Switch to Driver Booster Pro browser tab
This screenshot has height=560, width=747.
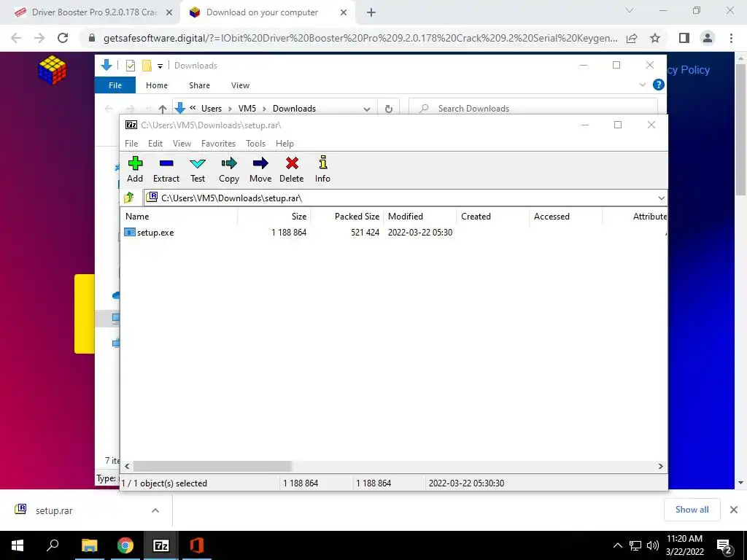coord(90,12)
